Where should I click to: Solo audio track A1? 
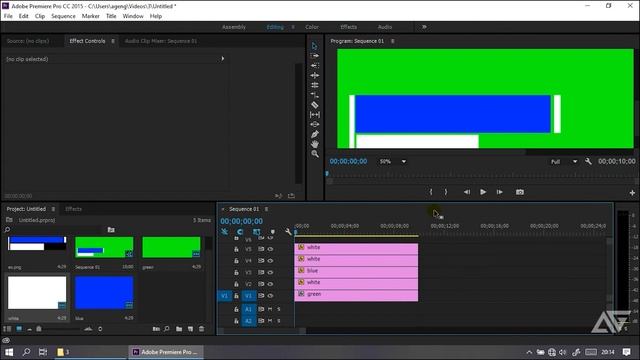279,309
